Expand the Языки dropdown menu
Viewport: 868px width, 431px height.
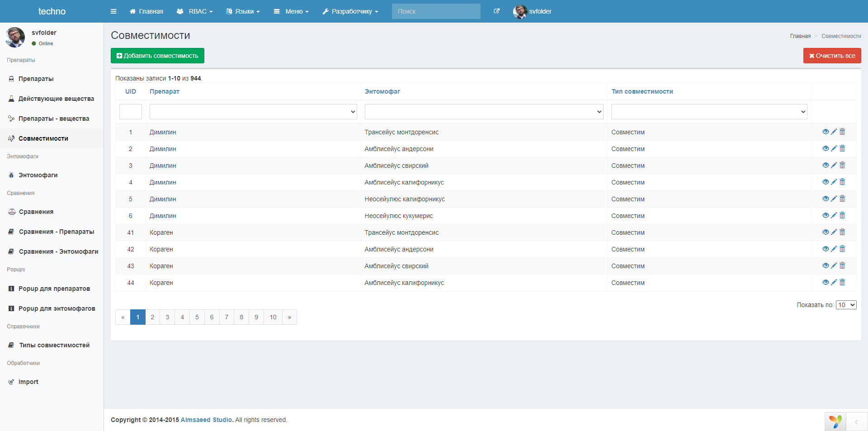pos(243,11)
